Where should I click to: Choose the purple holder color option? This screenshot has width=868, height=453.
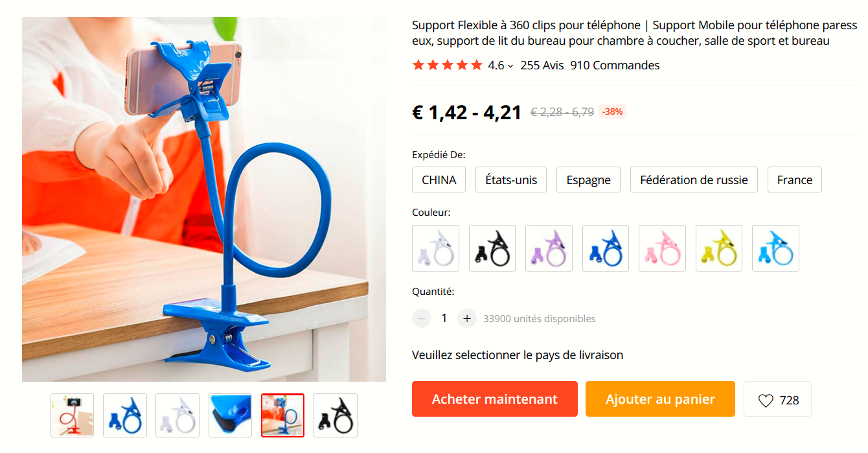tap(549, 248)
